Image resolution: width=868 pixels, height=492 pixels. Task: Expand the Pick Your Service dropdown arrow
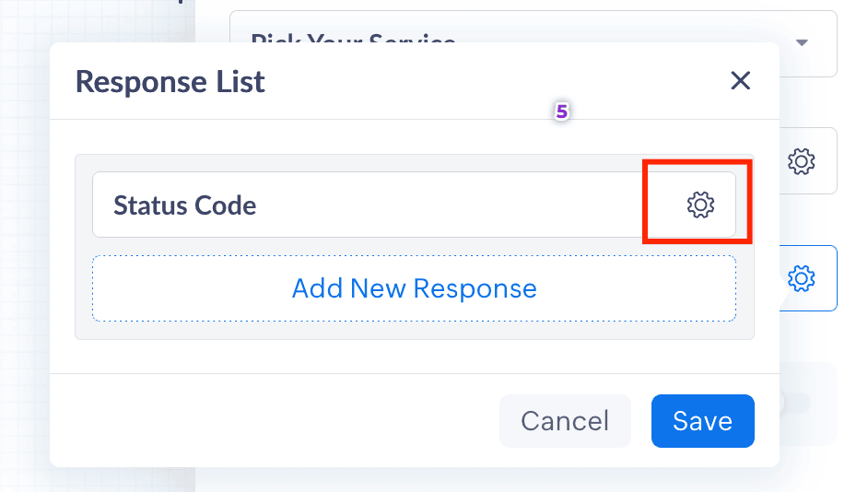click(802, 42)
